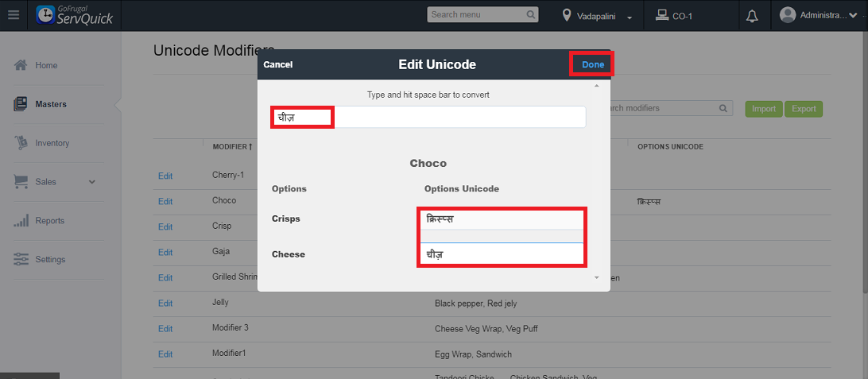Click the Settings sliders icon
Image resolution: width=868 pixels, height=379 pixels.
pos(21,260)
